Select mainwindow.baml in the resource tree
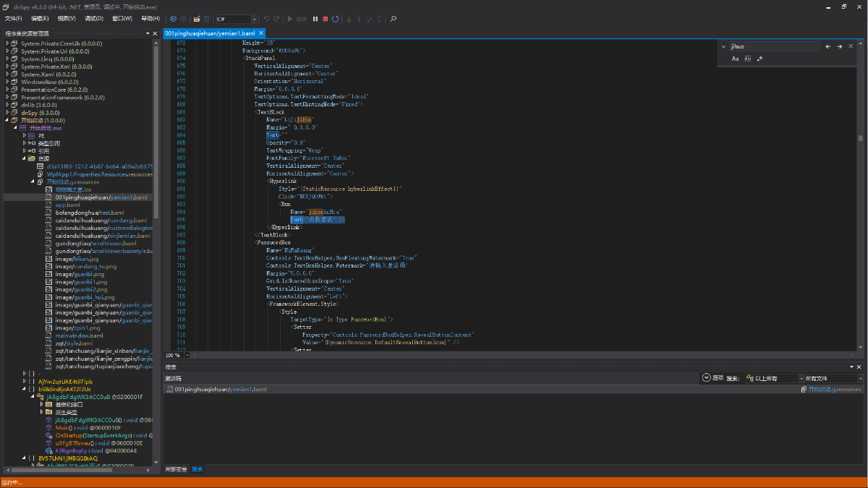 (79, 335)
